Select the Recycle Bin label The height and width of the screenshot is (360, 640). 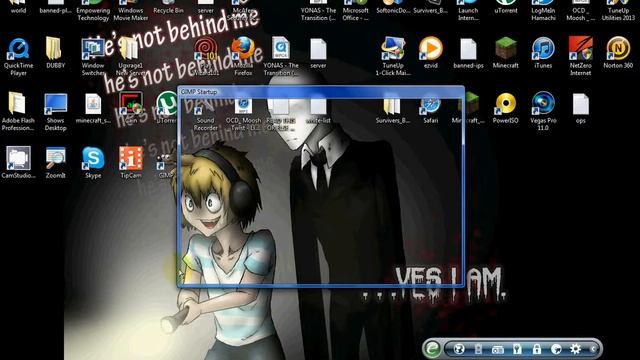pos(168,11)
